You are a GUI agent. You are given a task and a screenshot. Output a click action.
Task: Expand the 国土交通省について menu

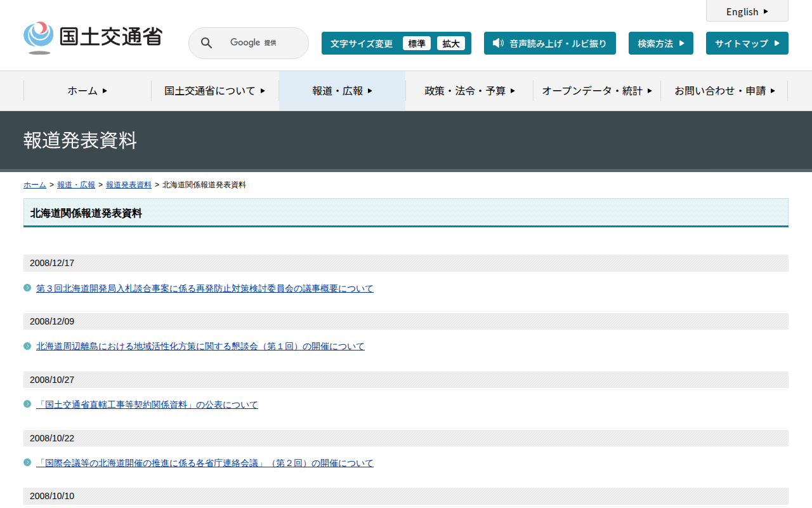coord(214,91)
